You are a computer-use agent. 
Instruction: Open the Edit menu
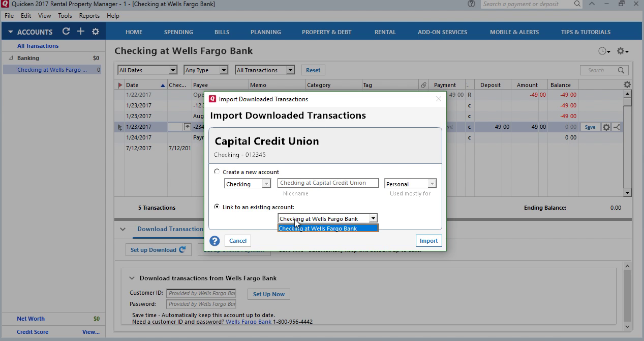coord(26,16)
